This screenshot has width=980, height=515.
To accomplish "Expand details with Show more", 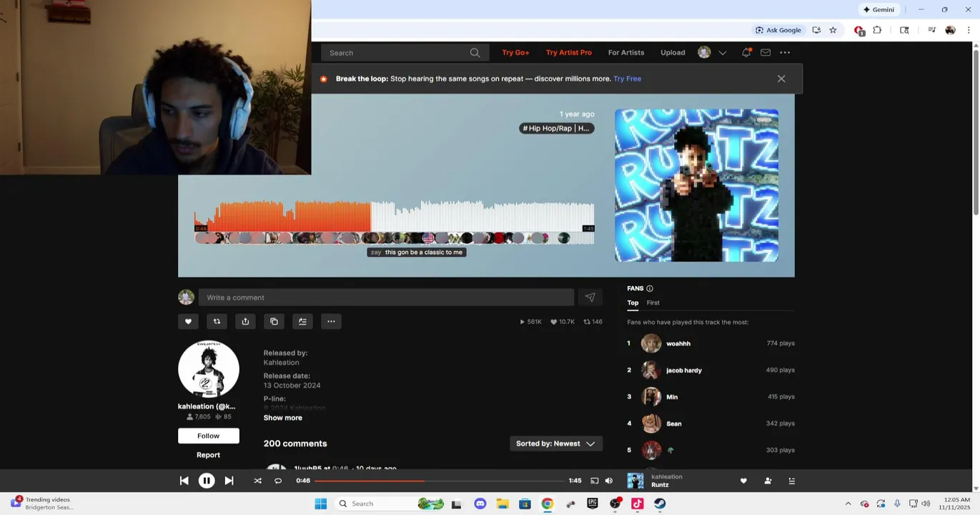I will pos(282,418).
